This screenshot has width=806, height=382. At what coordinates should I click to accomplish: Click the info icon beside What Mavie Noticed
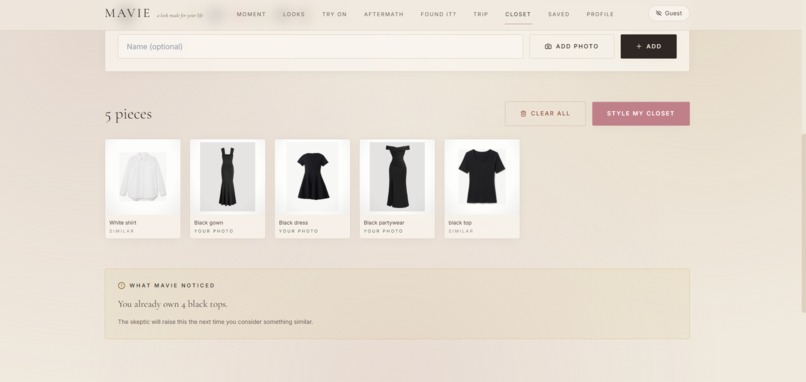point(121,285)
